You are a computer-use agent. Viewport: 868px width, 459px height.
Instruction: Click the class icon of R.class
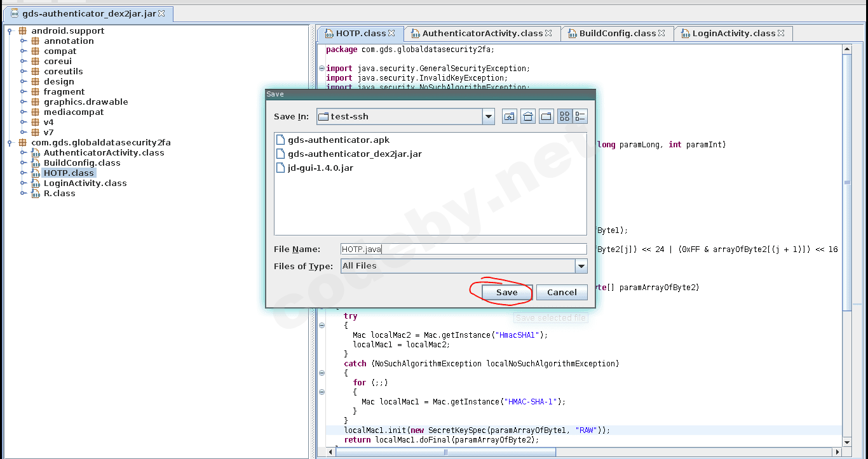tap(36, 193)
